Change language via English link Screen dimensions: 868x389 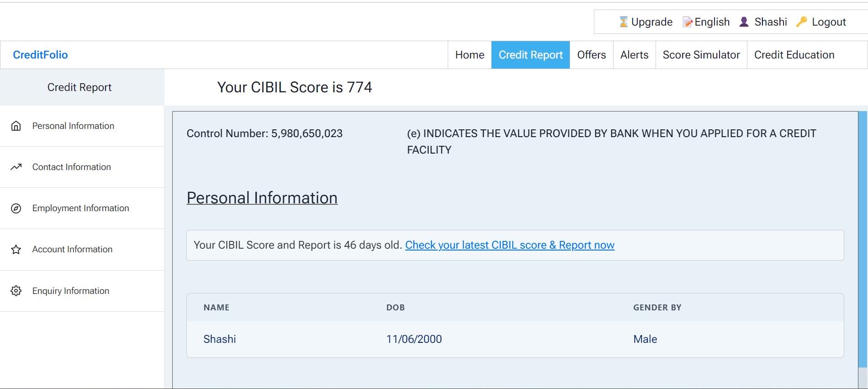(x=712, y=22)
